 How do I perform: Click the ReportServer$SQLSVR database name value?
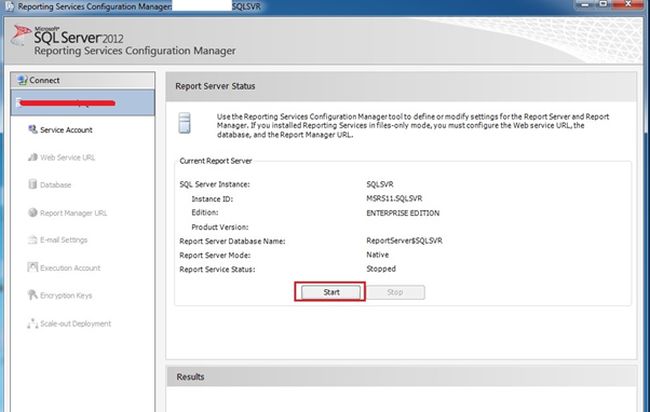[x=403, y=241]
